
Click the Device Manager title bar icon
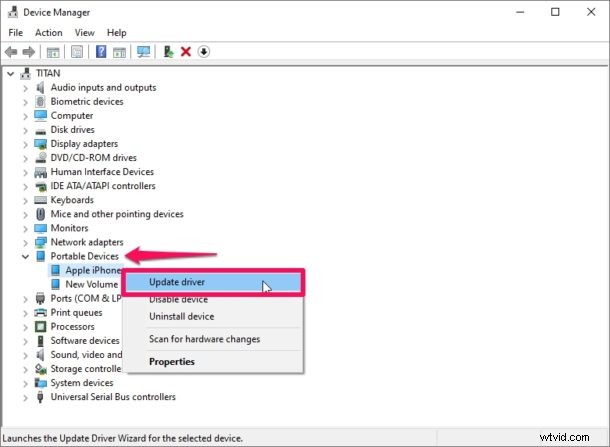coord(13,12)
